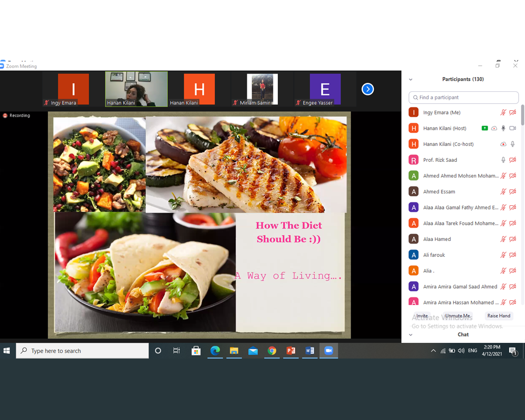Screen dimensions: 525x420
Task: Open Microsoft Word from the taskbar
Action: (310, 351)
